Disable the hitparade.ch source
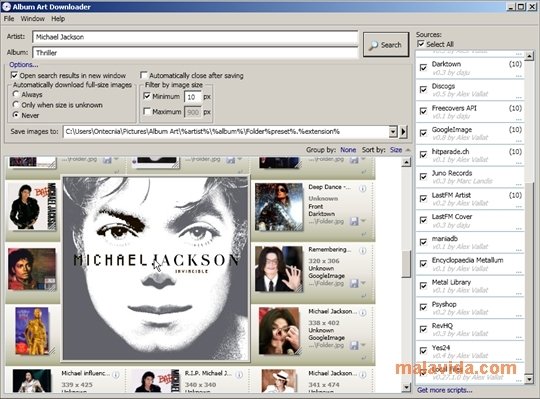This screenshot has width=540, height=399. (x=424, y=155)
